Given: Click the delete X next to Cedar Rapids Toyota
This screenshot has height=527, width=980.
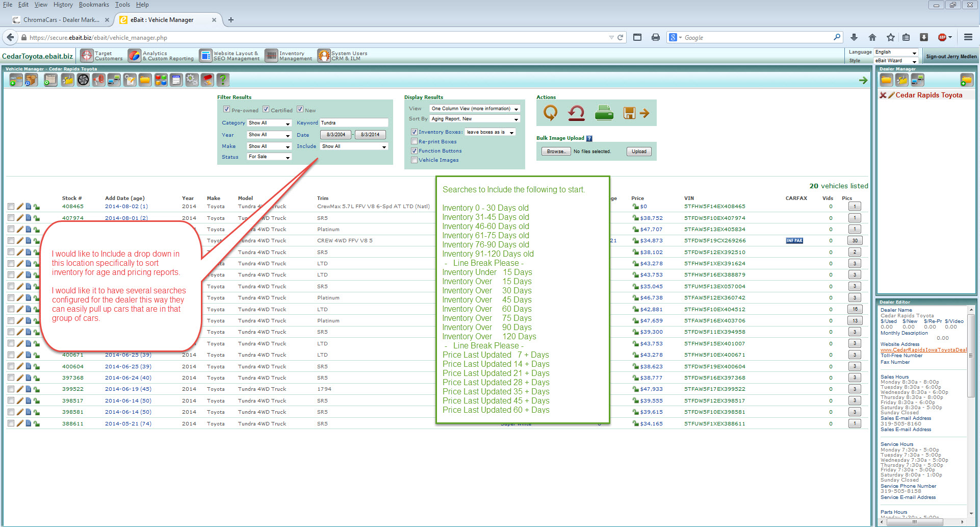Looking at the screenshot, I should pyautogui.click(x=883, y=95).
